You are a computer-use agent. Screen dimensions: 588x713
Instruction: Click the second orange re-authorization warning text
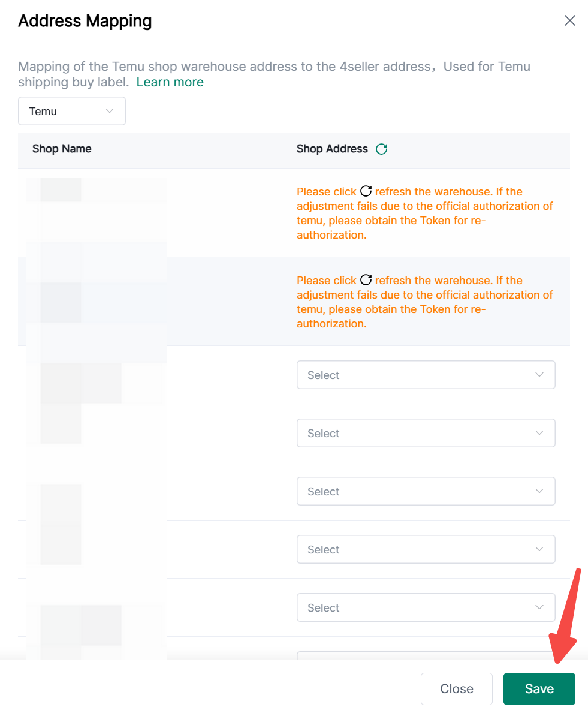point(424,302)
